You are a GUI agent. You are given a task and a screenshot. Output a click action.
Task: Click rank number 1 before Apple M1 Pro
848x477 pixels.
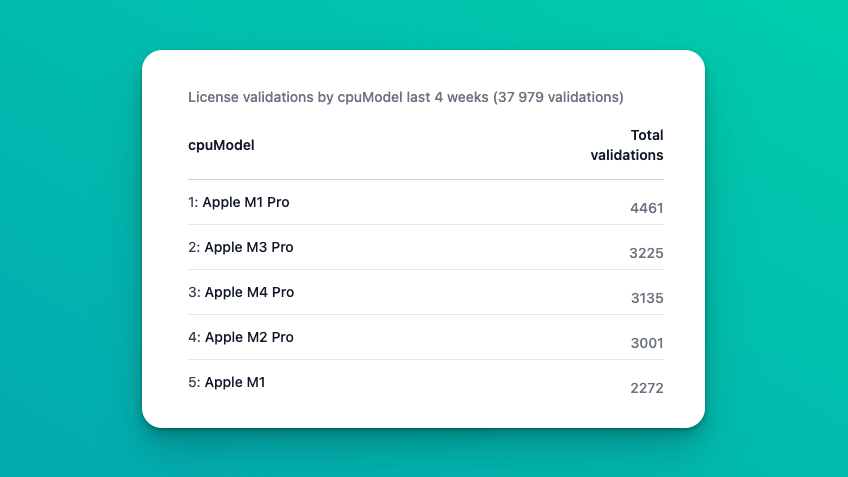(192, 202)
